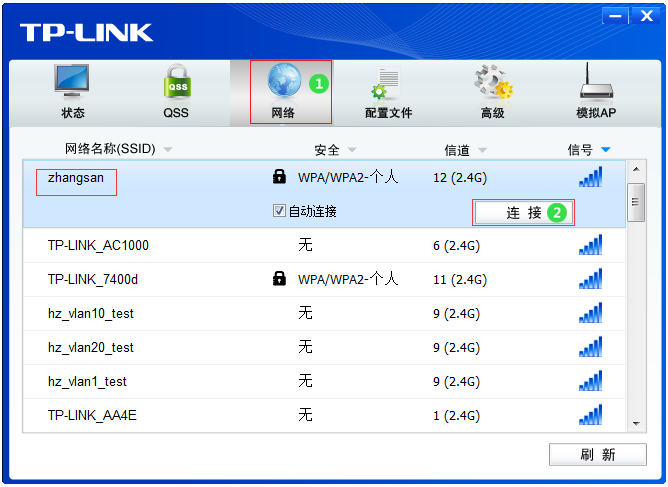The width and height of the screenshot is (668, 487).
Task: Click the lock icon for TP-LINK_7400d
Action: [280, 279]
